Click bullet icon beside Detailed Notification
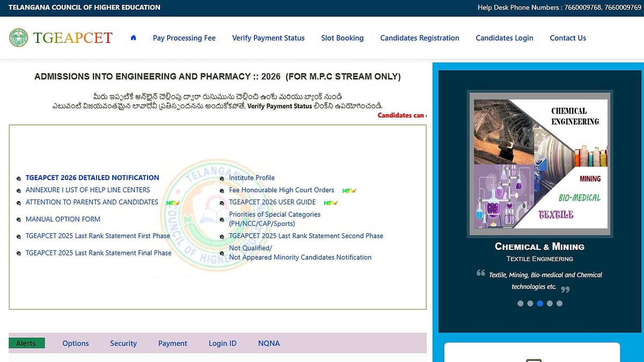Viewport: 644px width, 362px height. tap(19, 178)
